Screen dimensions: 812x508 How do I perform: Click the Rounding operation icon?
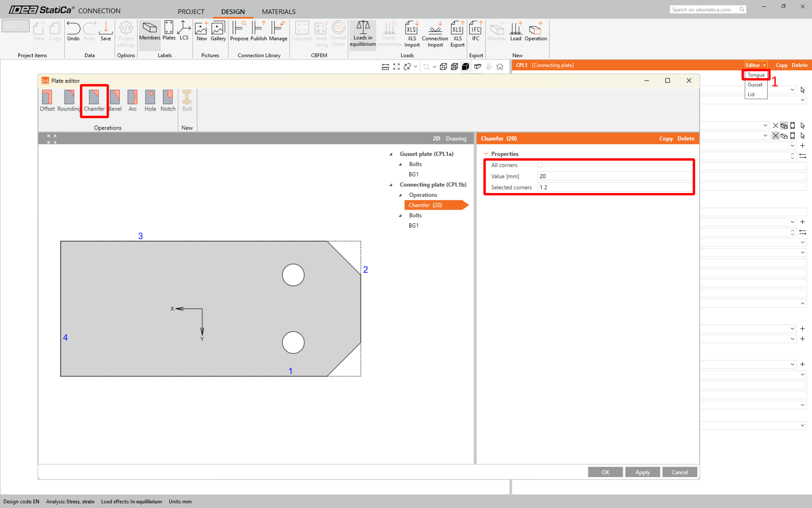69,100
